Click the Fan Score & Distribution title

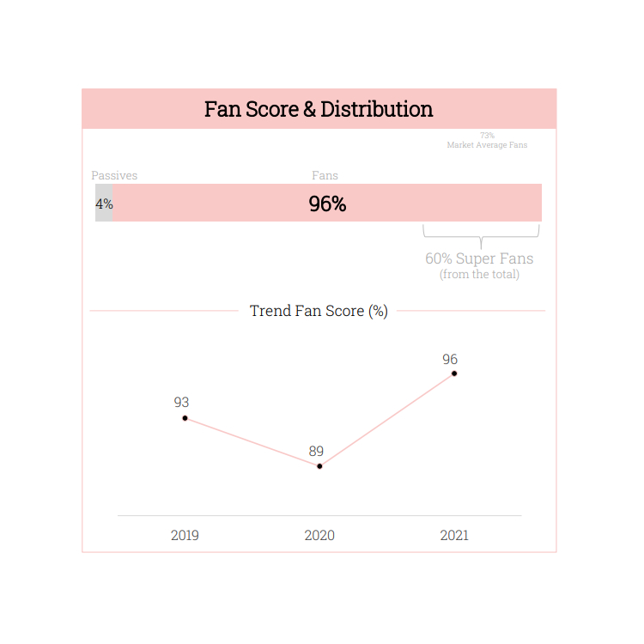coord(319,109)
